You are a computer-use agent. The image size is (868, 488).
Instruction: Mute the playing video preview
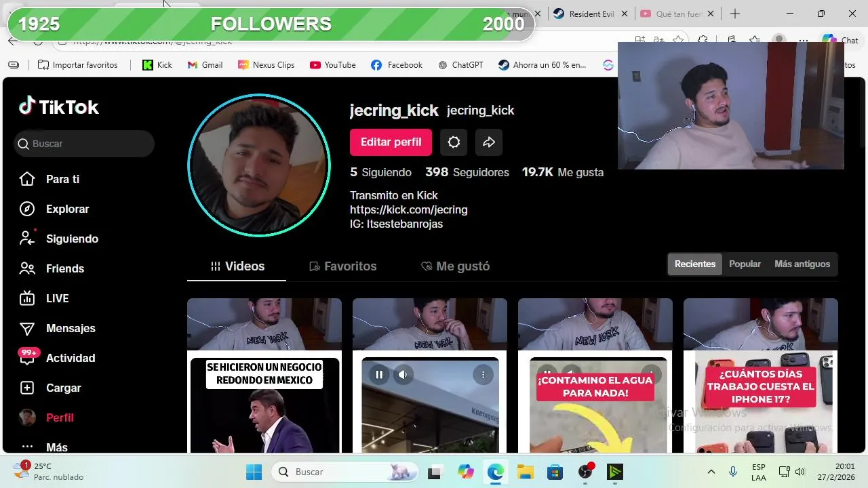pyautogui.click(x=403, y=374)
